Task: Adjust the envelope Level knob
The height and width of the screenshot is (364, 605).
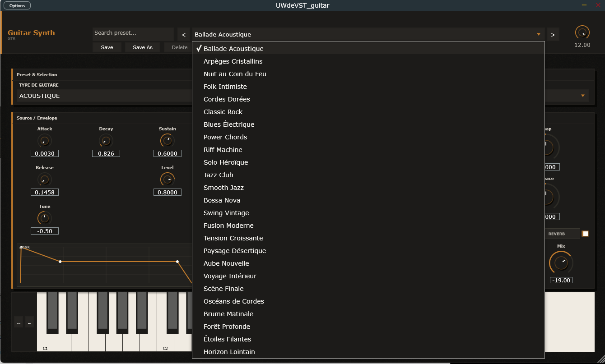Action: tap(167, 179)
